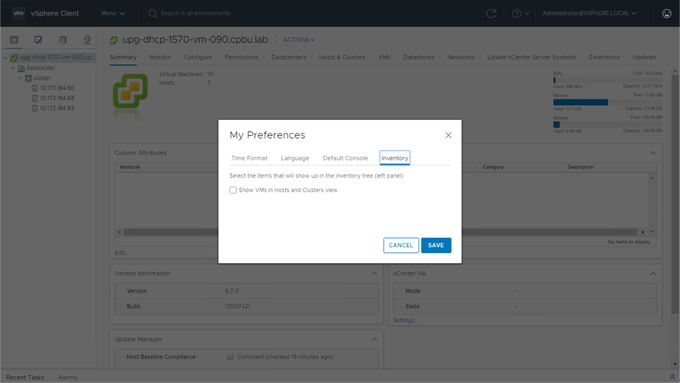
Task: Cancel the My Preferences dialog
Action: (401, 245)
